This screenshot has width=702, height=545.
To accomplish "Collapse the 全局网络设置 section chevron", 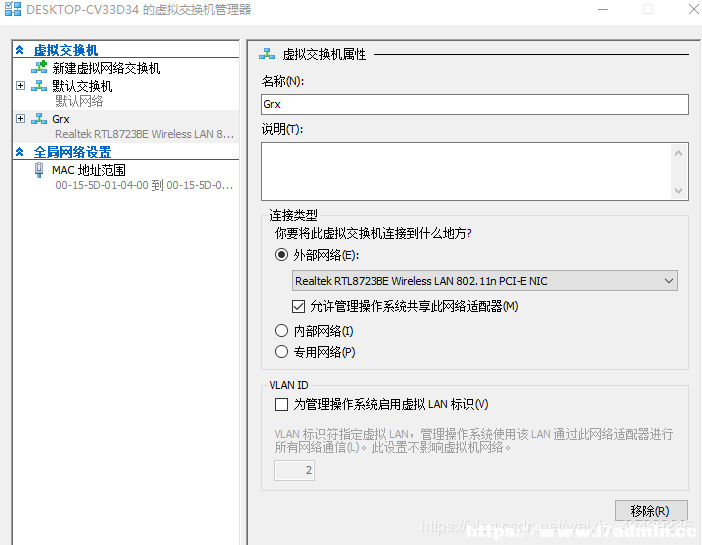I will tap(20, 152).
